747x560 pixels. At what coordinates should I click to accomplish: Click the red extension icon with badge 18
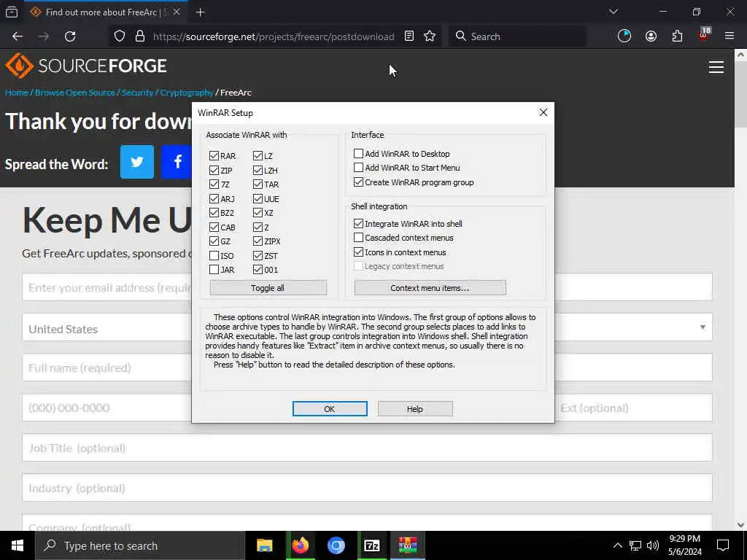[704, 35]
